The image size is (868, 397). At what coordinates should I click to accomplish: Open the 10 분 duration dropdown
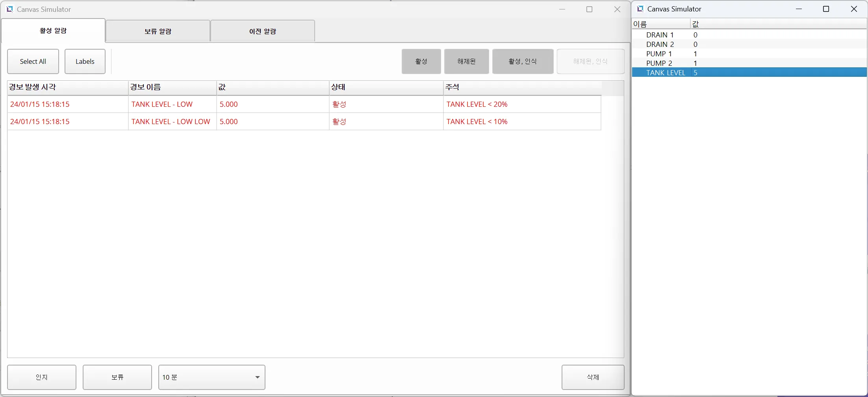click(x=211, y=377)
